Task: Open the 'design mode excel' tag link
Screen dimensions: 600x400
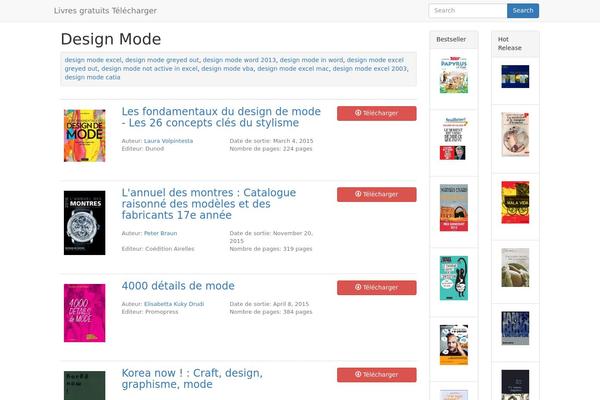Action: pos(93,60)
